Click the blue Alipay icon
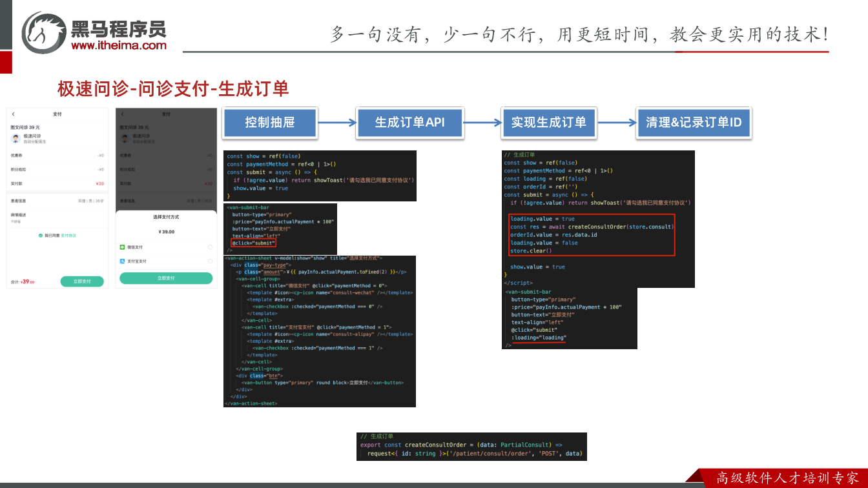868x488 pixels. (123, 261)
